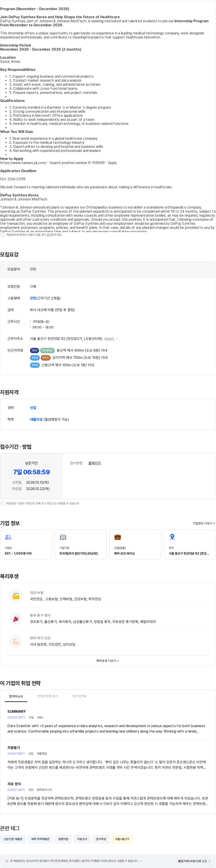Click the 4호선 badge beside 신용산역
The width and height of the screenshot is (216, 868).
coord(35,365)
